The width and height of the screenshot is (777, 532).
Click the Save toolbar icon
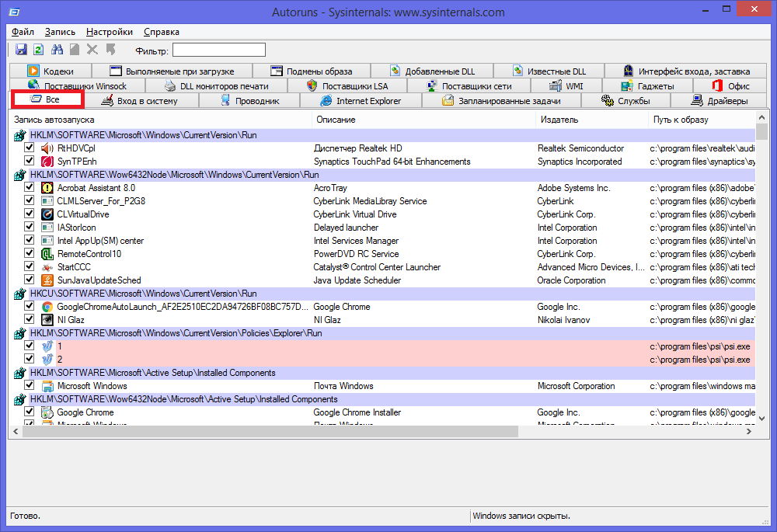coord(22,50)
